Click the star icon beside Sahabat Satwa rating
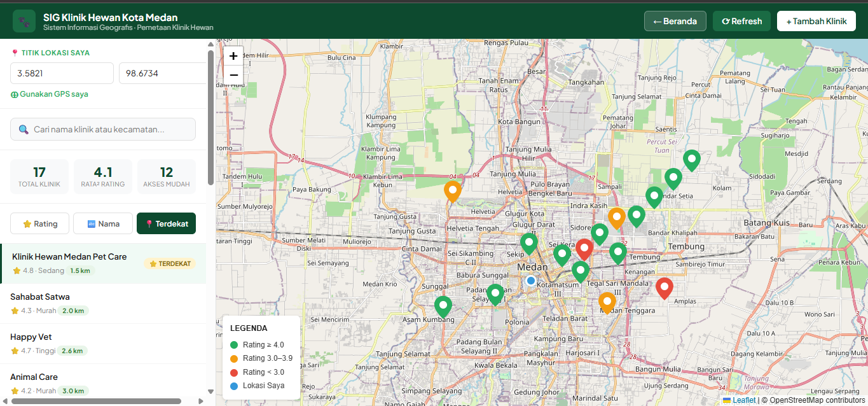 tap(15, 311)
